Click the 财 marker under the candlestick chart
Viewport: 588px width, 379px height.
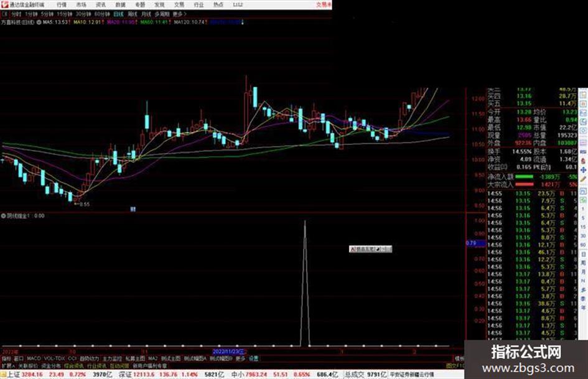click(133, 209)
